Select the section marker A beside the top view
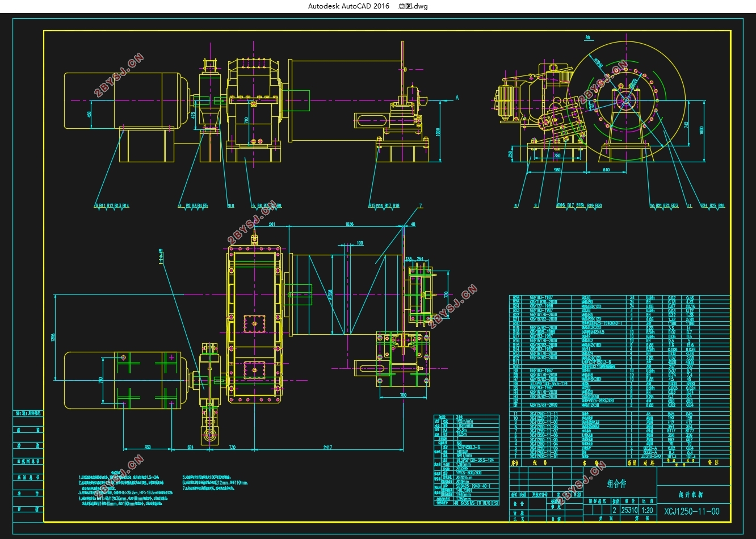Image resolution: width=756 pixels, height=539 pixels. click(x=456, y=98)
